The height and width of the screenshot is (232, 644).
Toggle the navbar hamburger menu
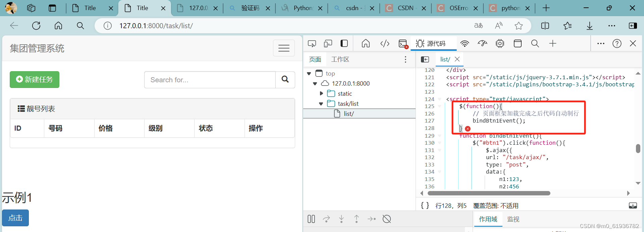(284, 48)
